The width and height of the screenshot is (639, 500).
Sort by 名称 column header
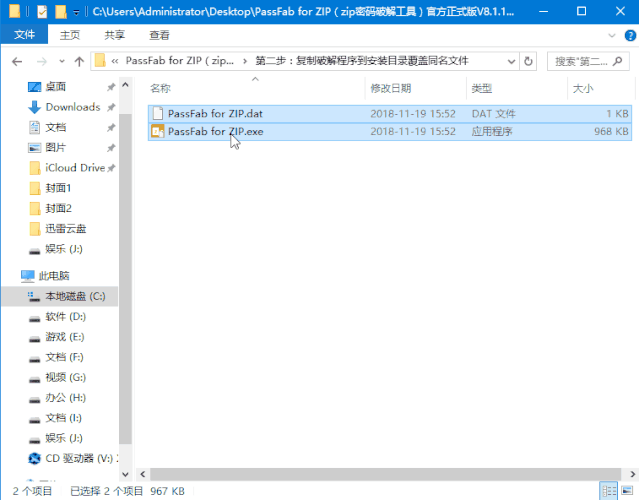tap(160, 88)
